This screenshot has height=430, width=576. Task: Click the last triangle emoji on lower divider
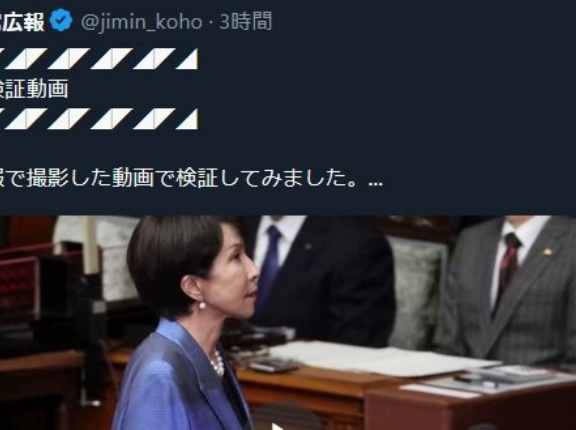(187, 119)
